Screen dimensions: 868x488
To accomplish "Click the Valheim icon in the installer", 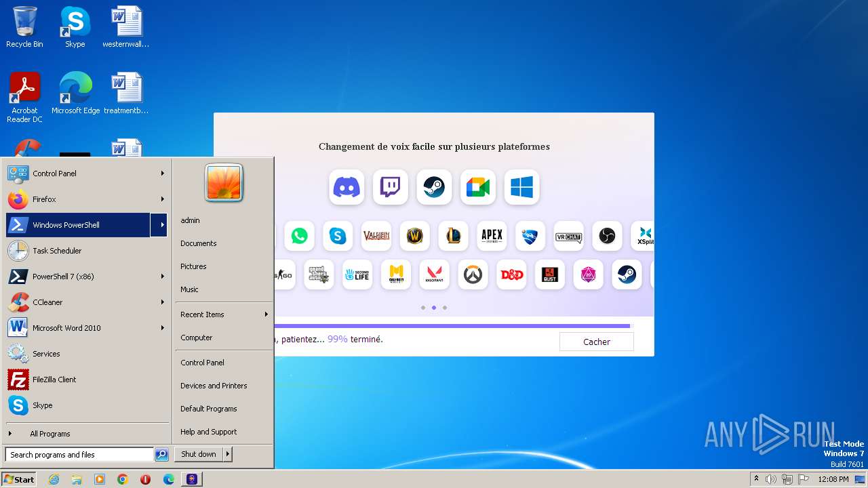I will click(376, 236).
